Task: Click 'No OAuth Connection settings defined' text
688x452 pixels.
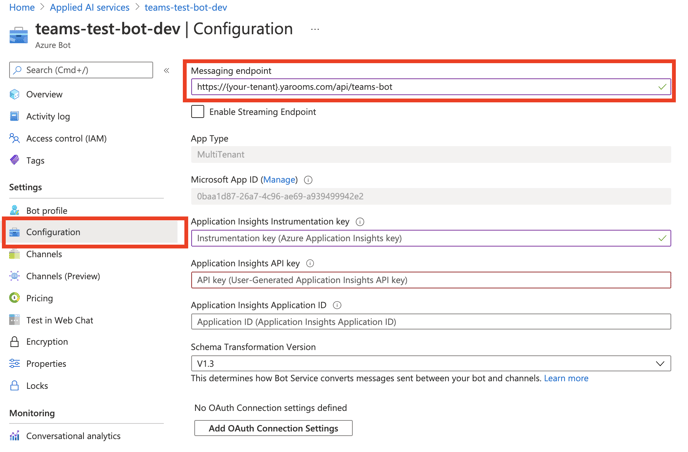Action: (271, 408)
